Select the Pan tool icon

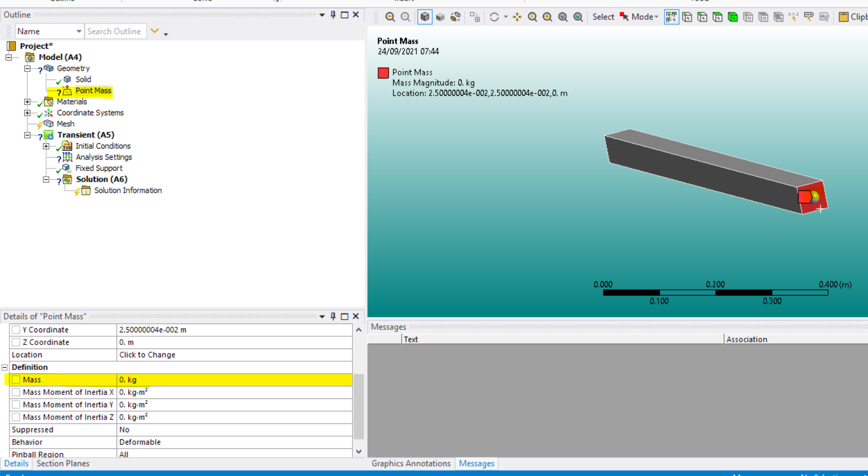pyautogui.click(x=517, y=17)
